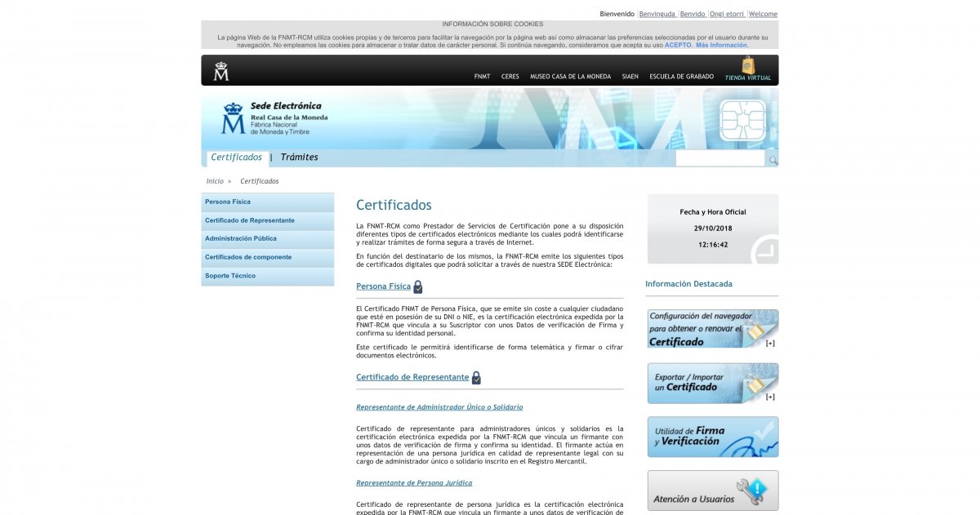The width and height of the screenshot is (980, 515).
Task: Click the date 29/10/2018
Action: [x=713, y=229]
